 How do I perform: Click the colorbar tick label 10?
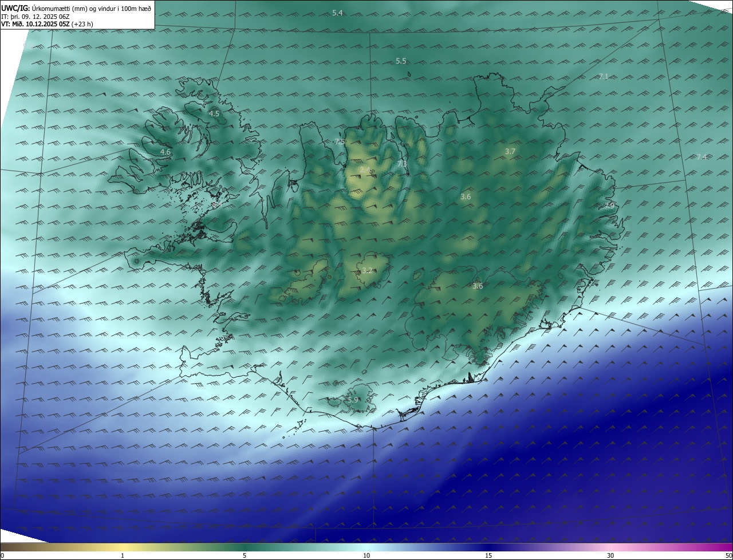[x=366, y=555]
